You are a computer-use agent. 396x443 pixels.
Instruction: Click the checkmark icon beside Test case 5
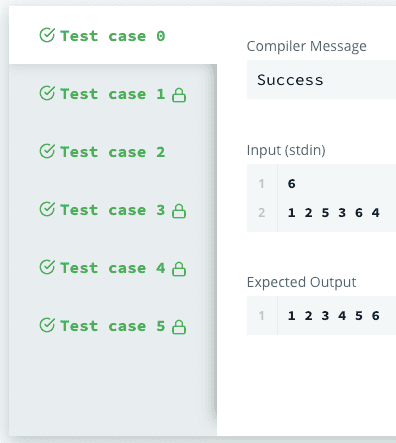(x=47, y=325)
